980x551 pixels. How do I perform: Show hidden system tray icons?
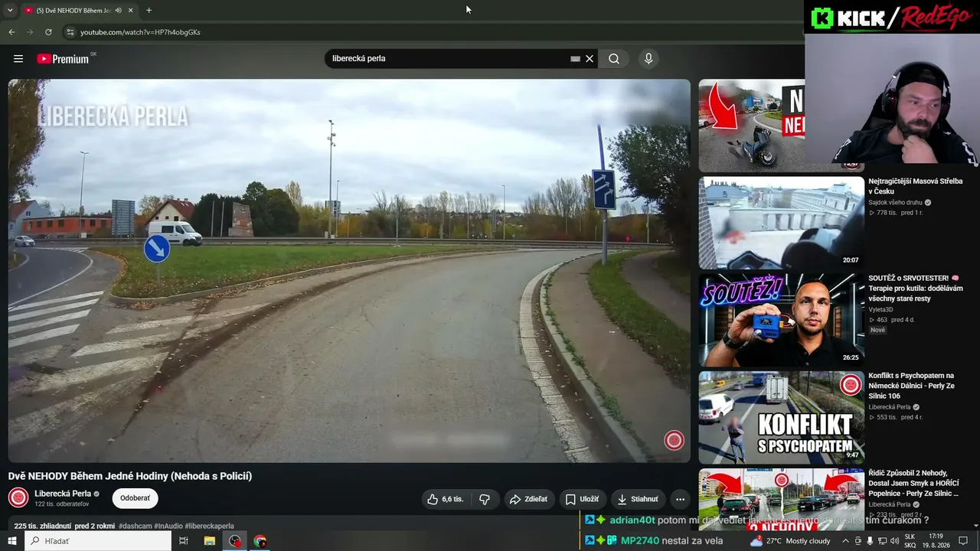[x=845, y=541]
